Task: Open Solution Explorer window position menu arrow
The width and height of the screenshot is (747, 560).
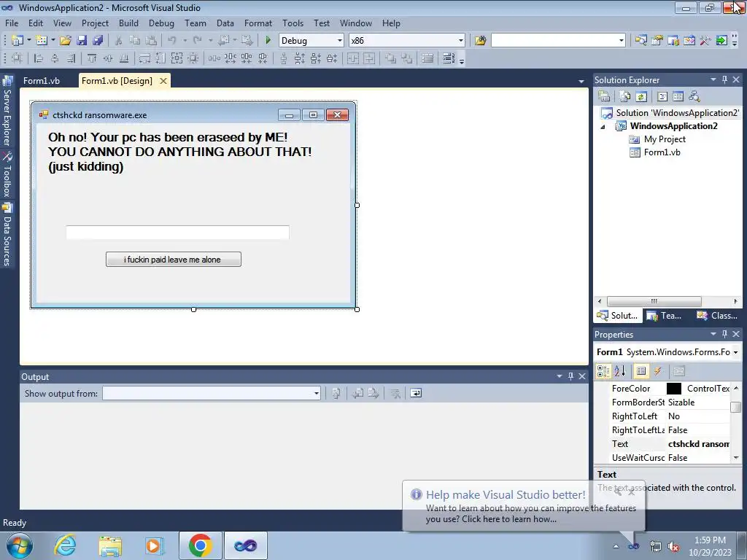Action: tap(713, 79)
